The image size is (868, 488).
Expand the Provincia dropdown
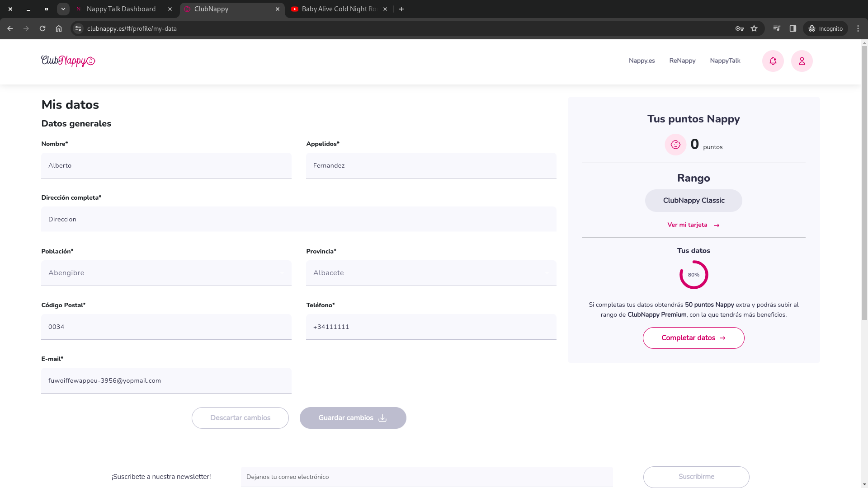pyautogui.click(x=431, y=273)
